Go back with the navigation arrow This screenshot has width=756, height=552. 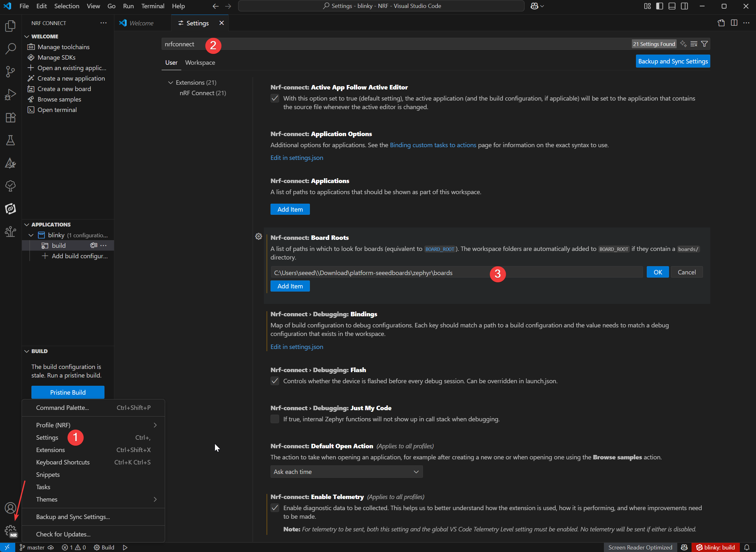215,6
